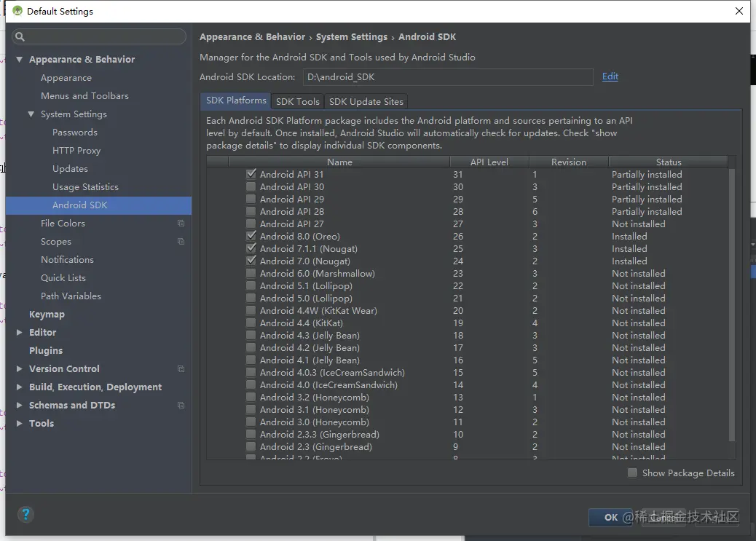Open Updates settings page
This screenshot has width=756, height=541.
[71, 169]
